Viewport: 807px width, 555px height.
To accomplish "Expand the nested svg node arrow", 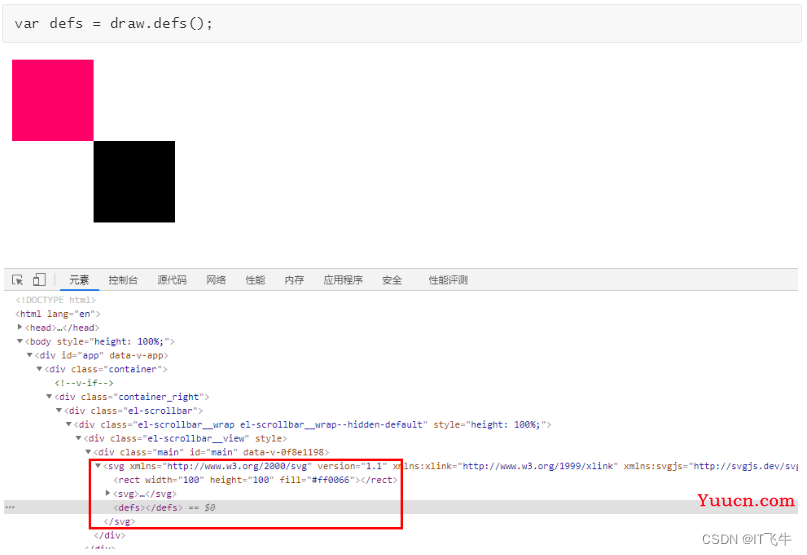I will click(108, 493).
